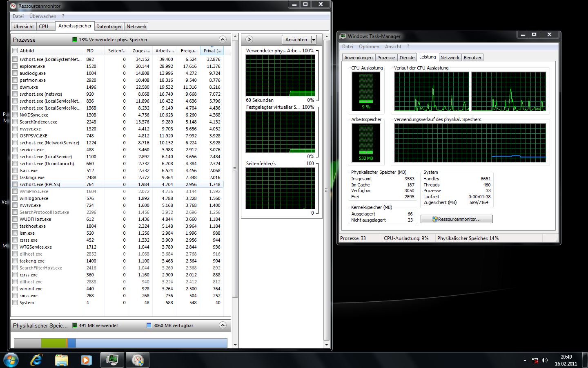Open Datei menu in Ressourcenmonitor
This screenshot has width=588, height=368.
pyautogui.click(x=18, y=16)
